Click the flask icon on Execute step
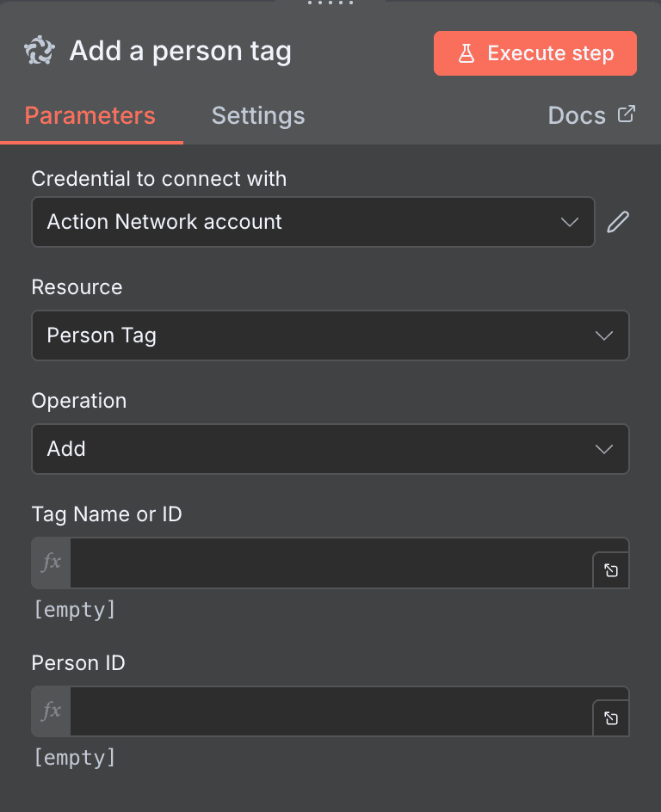Screen dimensions: 661x812 [x=466, y=52]
